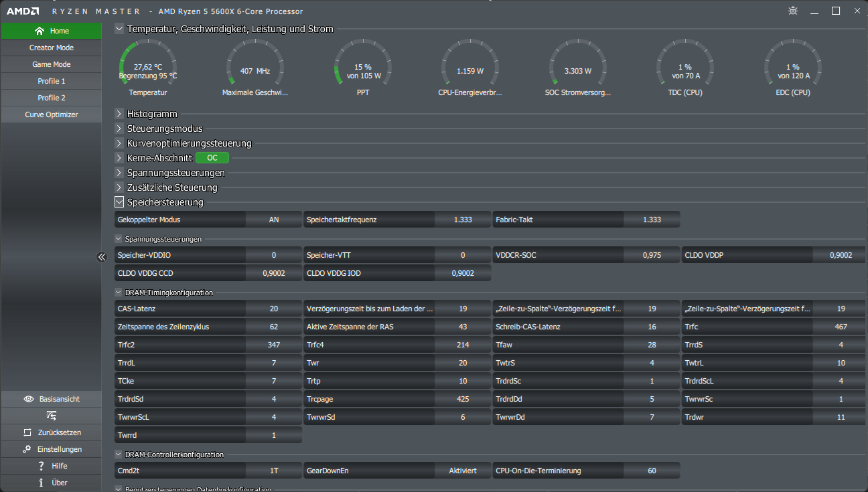Open the Curve Optimizer page
The width and height of the screenshot is (868, 492).
point(52,114)
